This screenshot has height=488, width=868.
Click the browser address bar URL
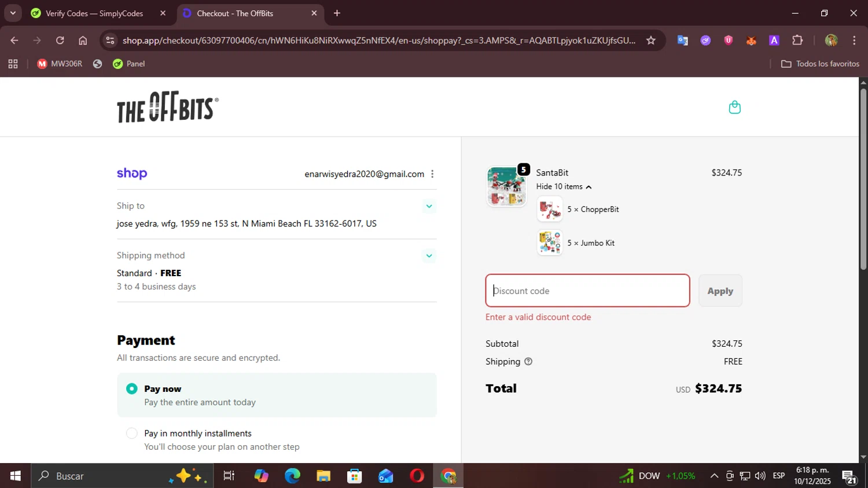click(379, 41)
